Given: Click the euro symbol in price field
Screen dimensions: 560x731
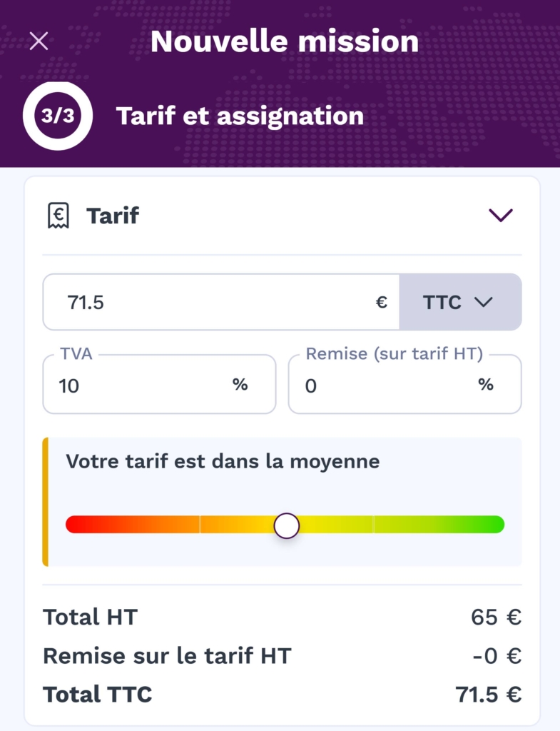Looking at the screenshot, I should click(382, 302).
